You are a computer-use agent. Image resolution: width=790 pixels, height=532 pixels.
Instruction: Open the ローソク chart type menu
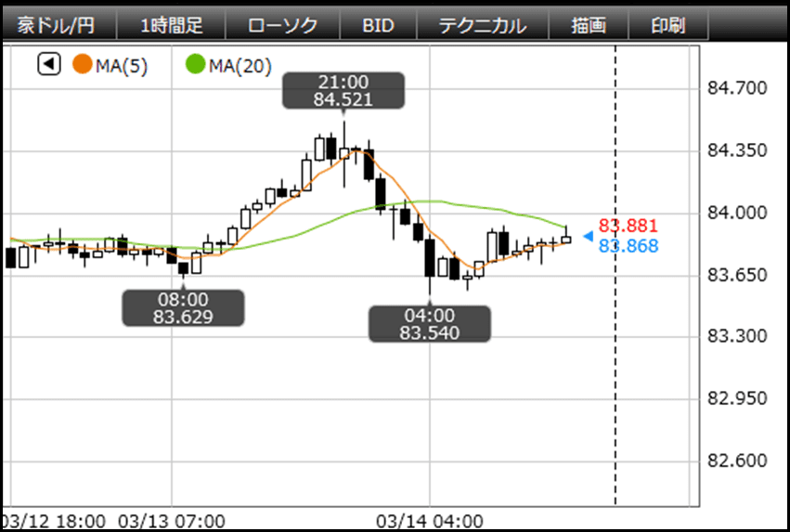pyautogui.click(x=282, y=25)
